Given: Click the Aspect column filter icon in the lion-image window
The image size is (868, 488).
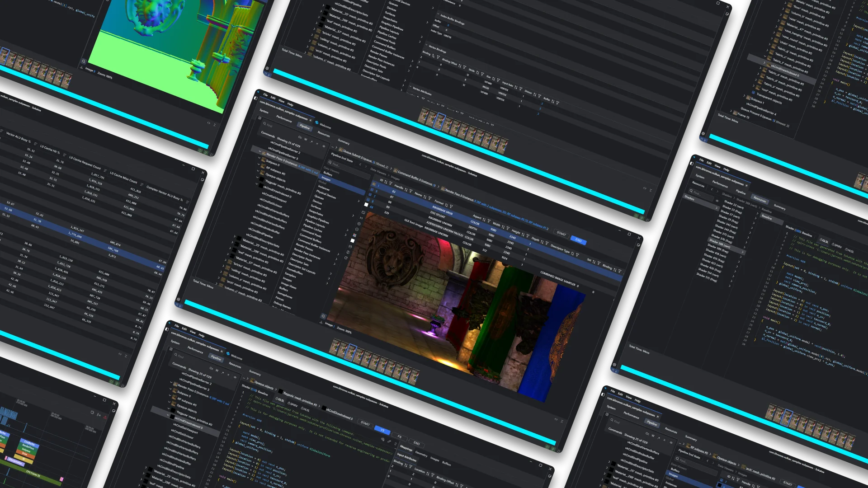Looking at the screenshot, I should coord(489,221).
